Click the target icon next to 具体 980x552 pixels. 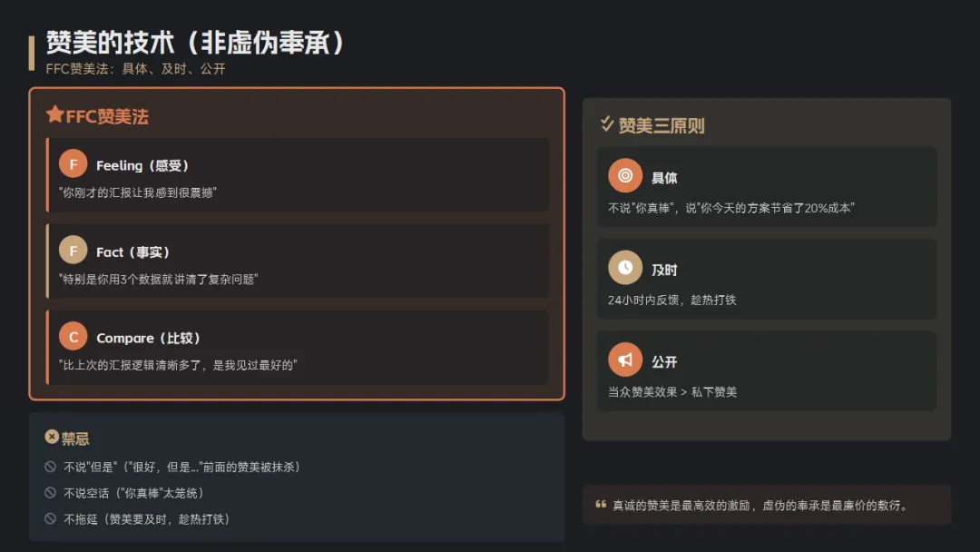pyautogui.click(x=625, y=175)
